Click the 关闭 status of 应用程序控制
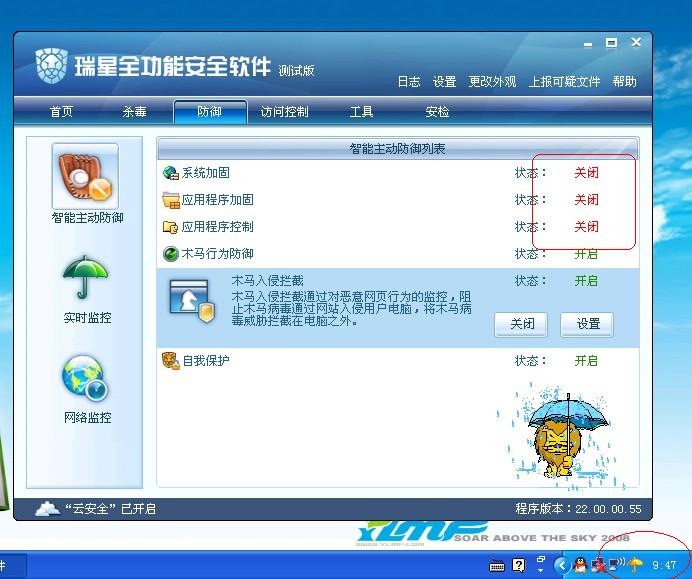Viewport: 692px width, 579px height. tap(587, 227)
